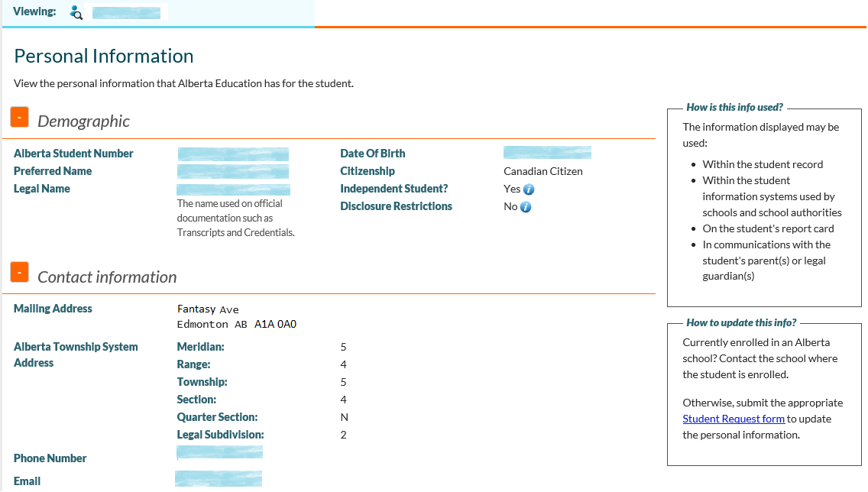Click the Canadian Citizen citizenship value

click(543, 171)
